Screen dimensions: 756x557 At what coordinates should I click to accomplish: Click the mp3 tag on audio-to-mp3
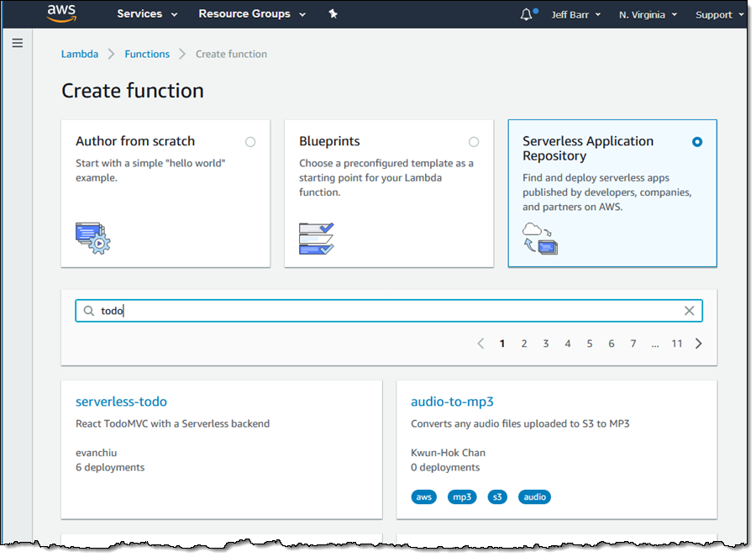[x=462, y=497]
